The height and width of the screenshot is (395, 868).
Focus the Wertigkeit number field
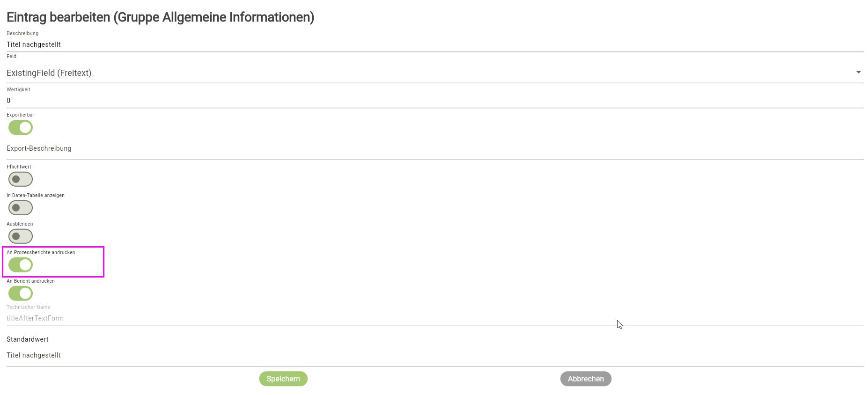click(434, 101)
